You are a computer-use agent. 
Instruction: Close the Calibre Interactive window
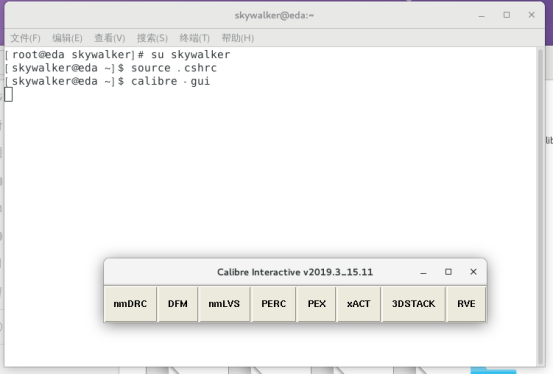[x=473, y=272]
